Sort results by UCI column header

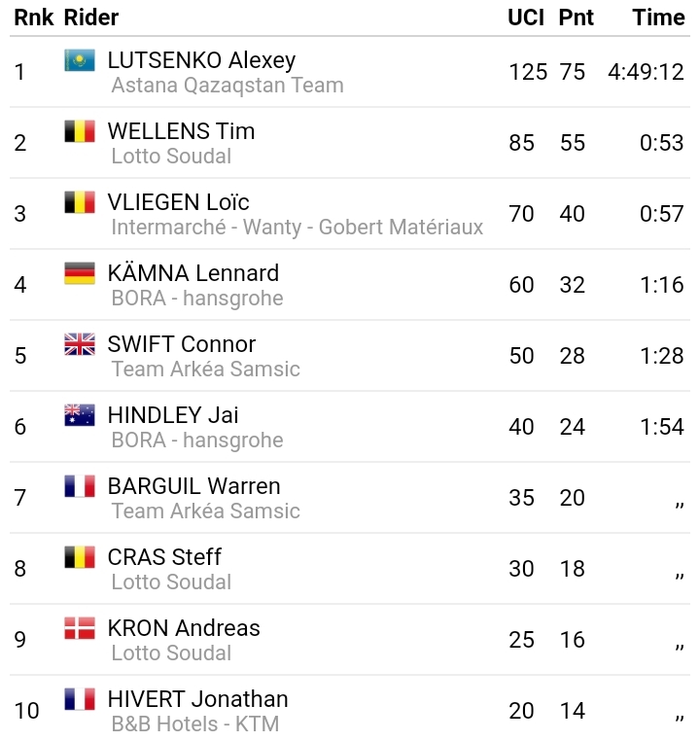coord(526,18)
